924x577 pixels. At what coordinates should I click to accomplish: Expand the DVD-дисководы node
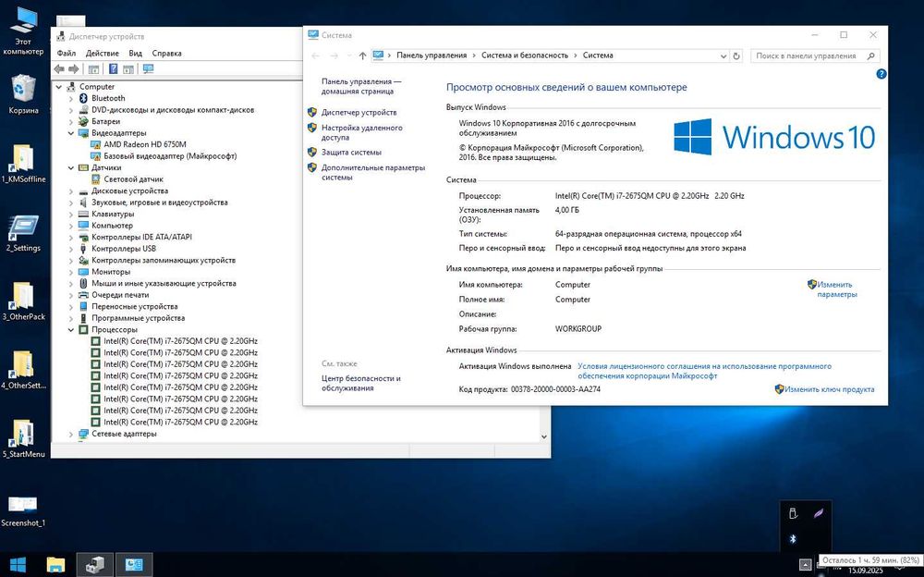tap(71, 110)
